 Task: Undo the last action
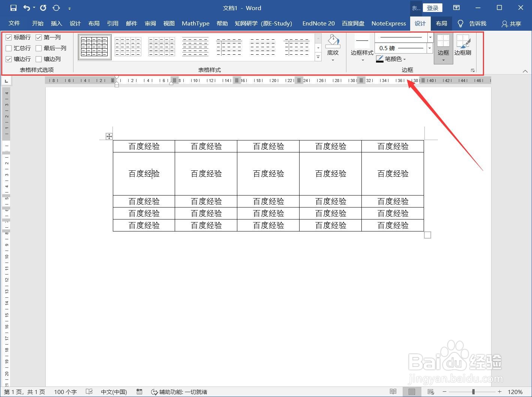click(27, 8)
